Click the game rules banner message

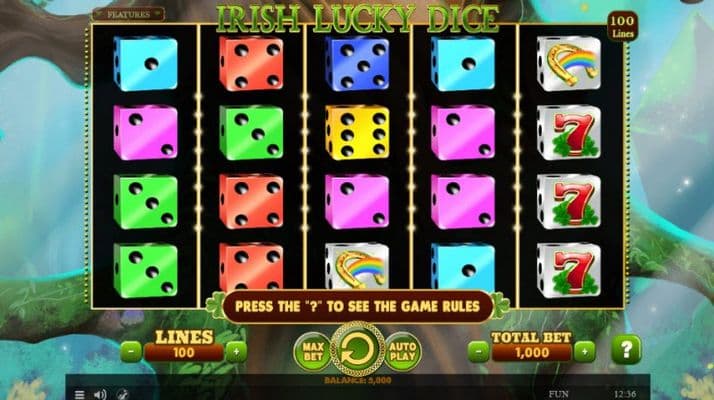click(x=357, y=306)
